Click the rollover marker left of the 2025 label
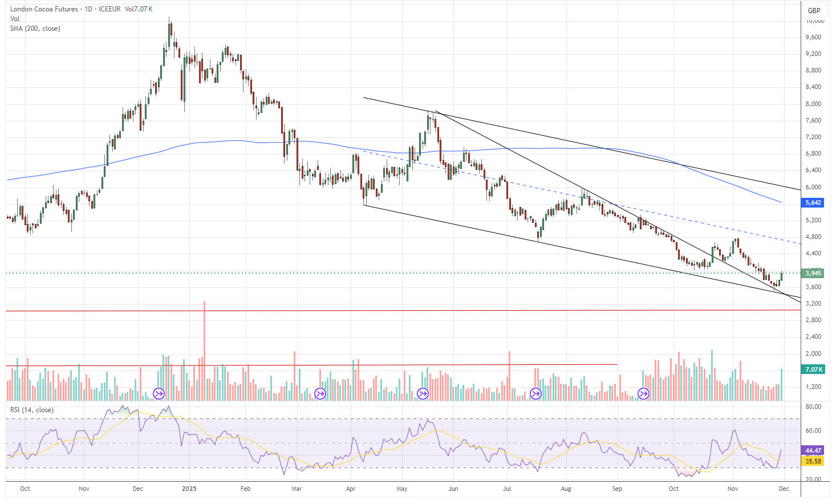 (x=159, y=393)
